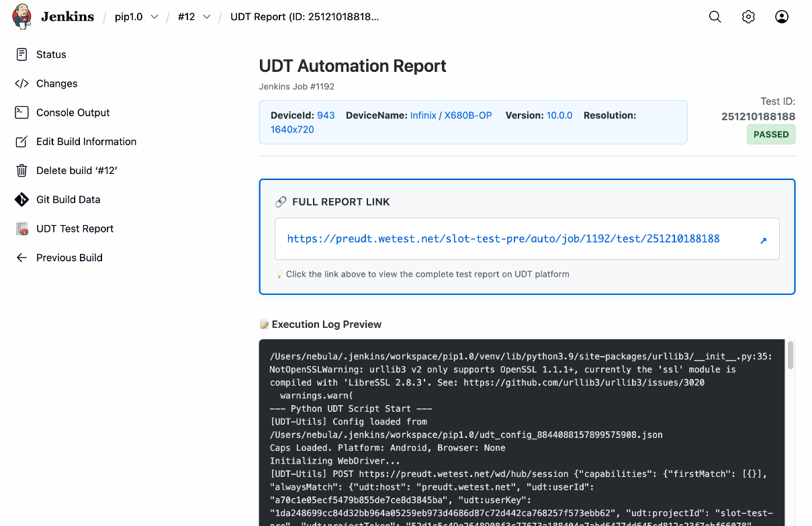Image resolution: width=812 pixels, height=526 pixels.
Task: Click the Jenkins butler logo icon
Action: [x=22, y=17]
